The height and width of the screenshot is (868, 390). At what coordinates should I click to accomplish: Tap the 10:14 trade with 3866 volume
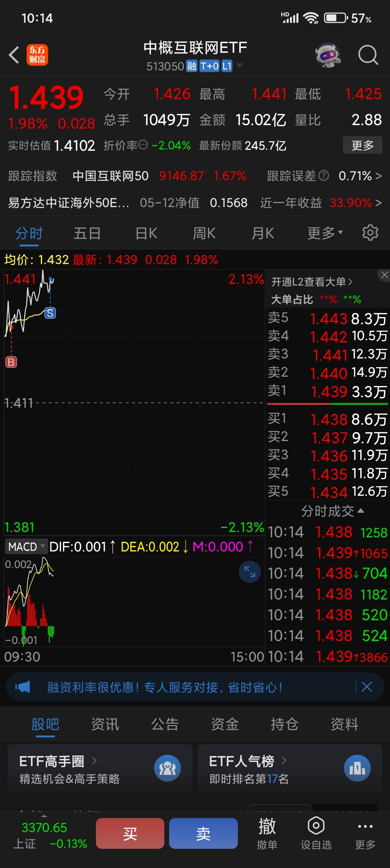tap(328, 656)
